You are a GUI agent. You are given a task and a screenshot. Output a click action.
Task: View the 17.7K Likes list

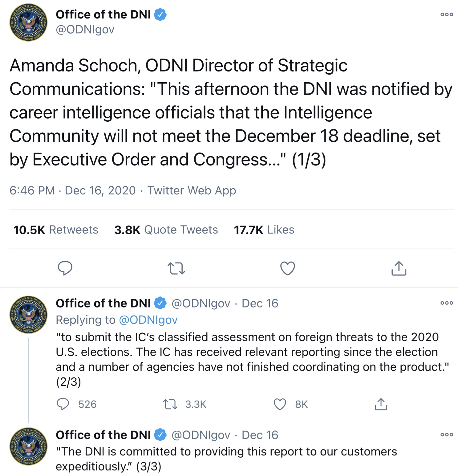click(x=264, y=230)
